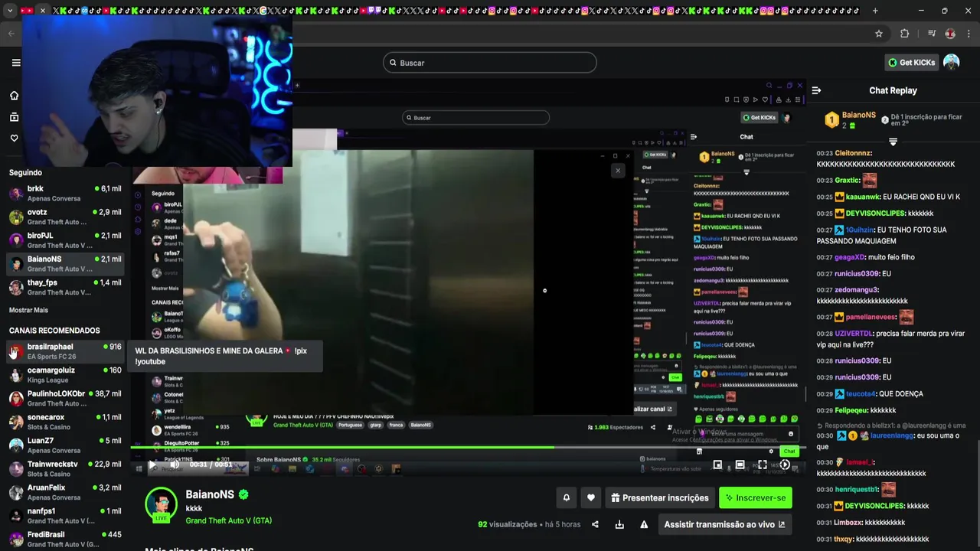Open the LuanZ7 recommended channel
The height and width of the screenshot is (551, 980).
pyautogui.click(x=65, y=445)
